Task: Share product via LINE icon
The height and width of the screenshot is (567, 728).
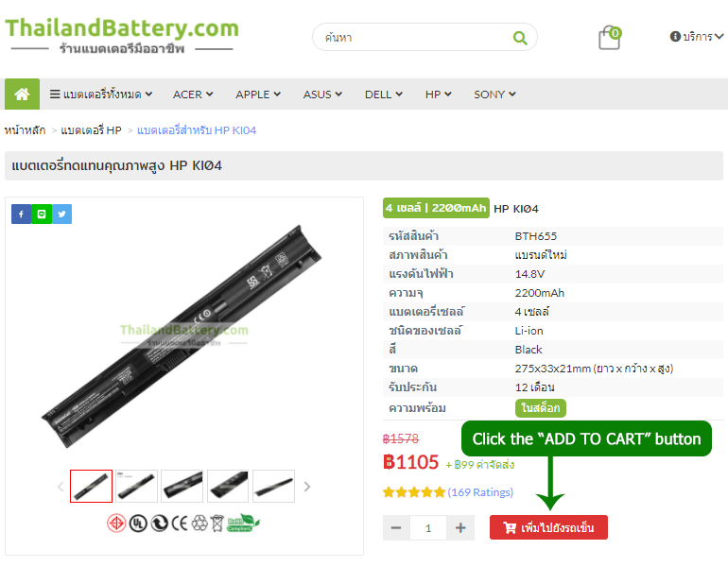Action: coord(42,214)
